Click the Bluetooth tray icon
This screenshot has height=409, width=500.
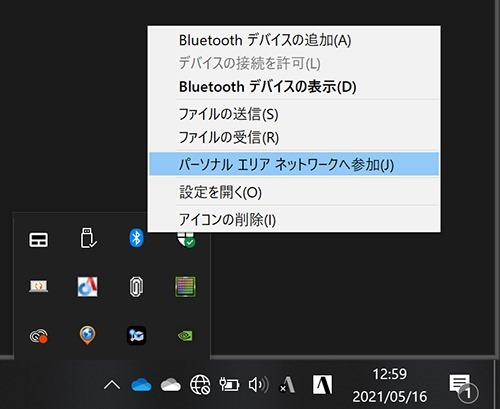[136, 238]
